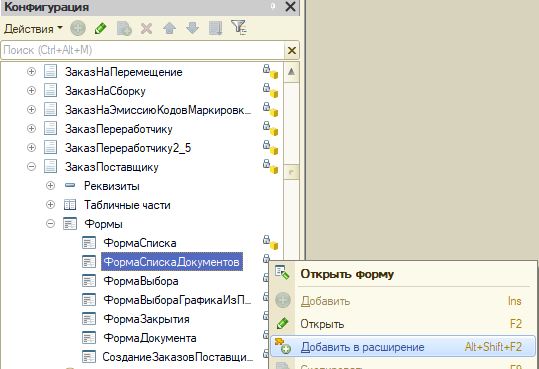Click Реквизиты dash icon

[x=70, y=186]
